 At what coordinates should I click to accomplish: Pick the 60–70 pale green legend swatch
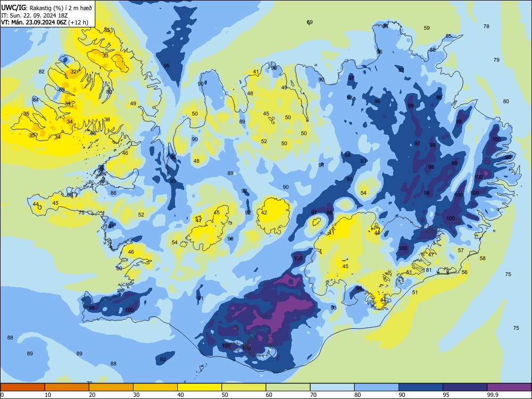click(x=288, y=387)
